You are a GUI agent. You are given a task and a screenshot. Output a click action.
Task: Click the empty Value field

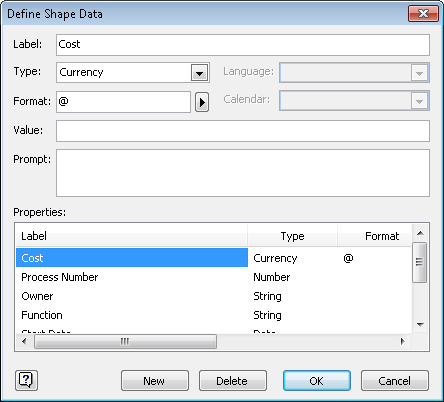pos(243,131)
